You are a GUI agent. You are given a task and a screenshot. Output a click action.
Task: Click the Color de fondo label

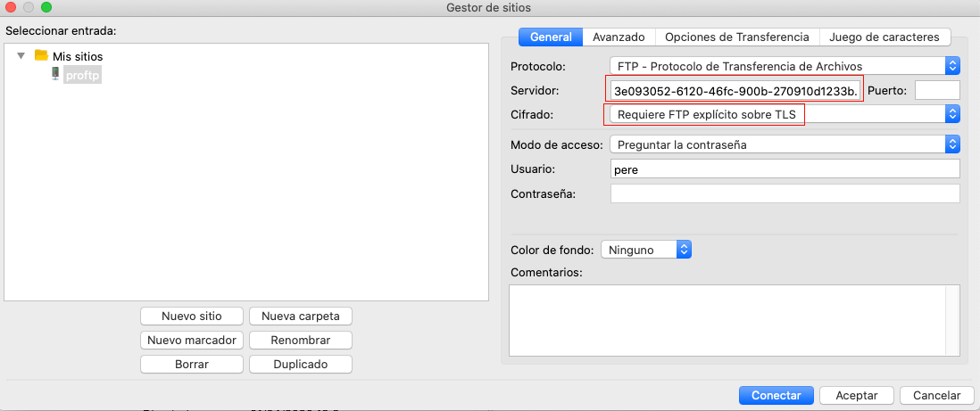[x=552, y=251]
